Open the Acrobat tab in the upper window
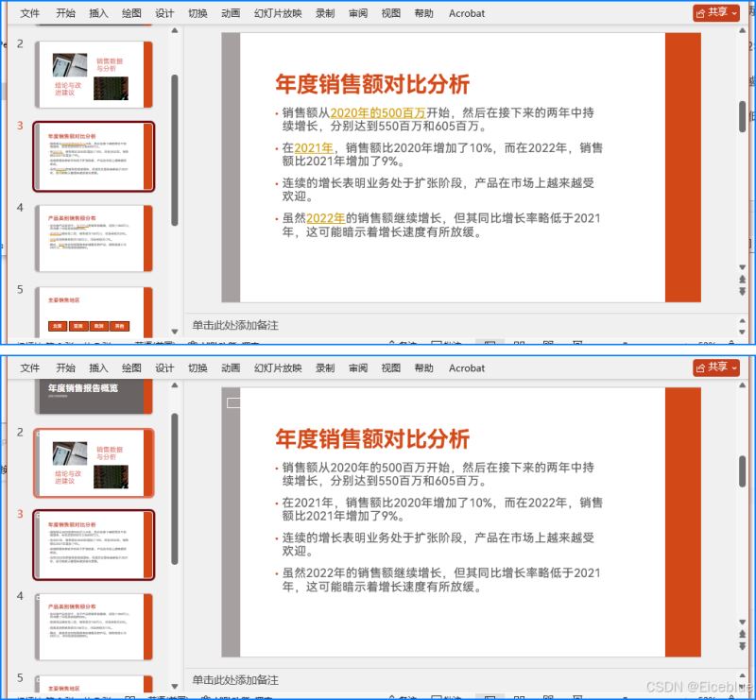756x700 pixels. tap(467, 13)
